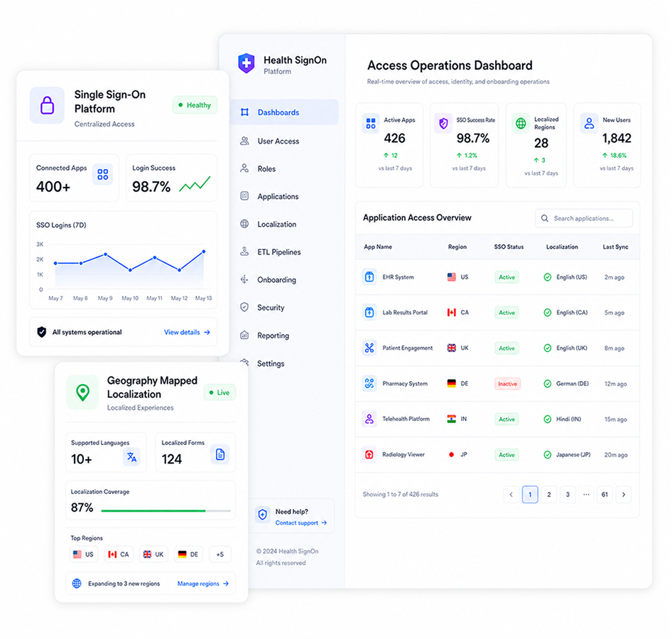Click the Pharmacy System app icon
The width and height of the screenshot is (672, 639).
[x=369, y=383]
